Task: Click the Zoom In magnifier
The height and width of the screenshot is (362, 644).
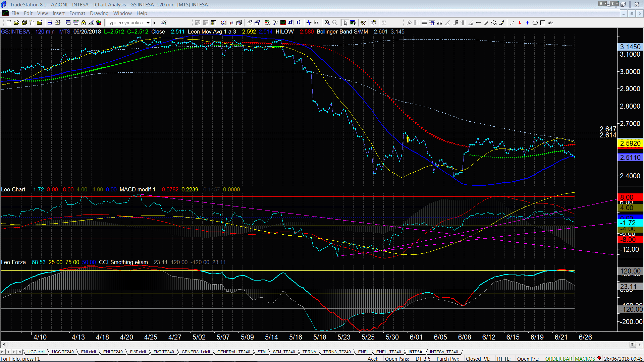Action: click(327, 23)
